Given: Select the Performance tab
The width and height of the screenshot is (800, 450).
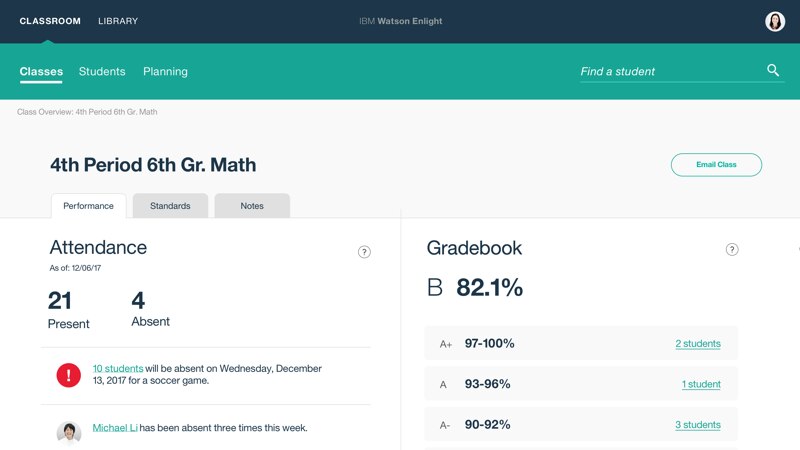Looking at the screenshot, I should point(88,206).
